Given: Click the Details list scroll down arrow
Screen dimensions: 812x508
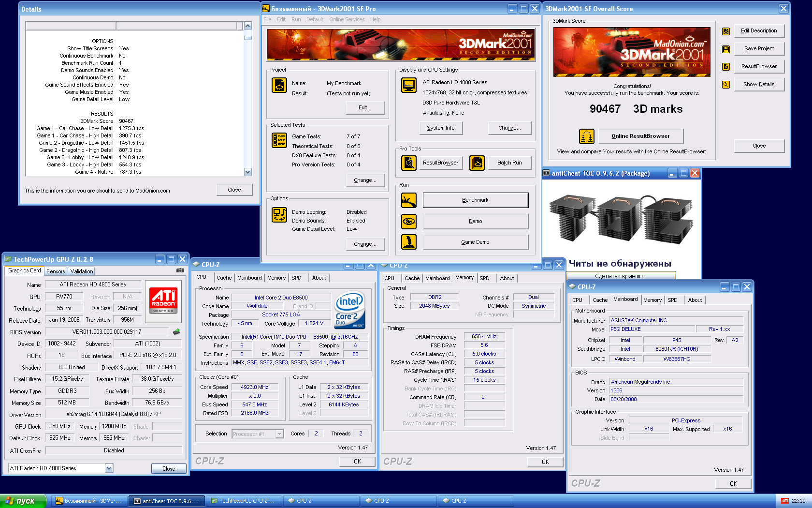Looking at the screenshot, I should click(248, 172).
